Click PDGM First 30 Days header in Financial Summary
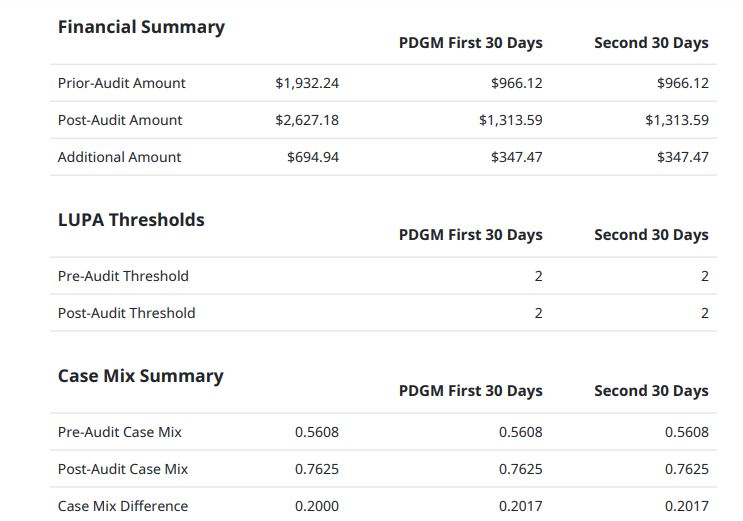The width and height of the screenshot is (743, 521). 470,43
